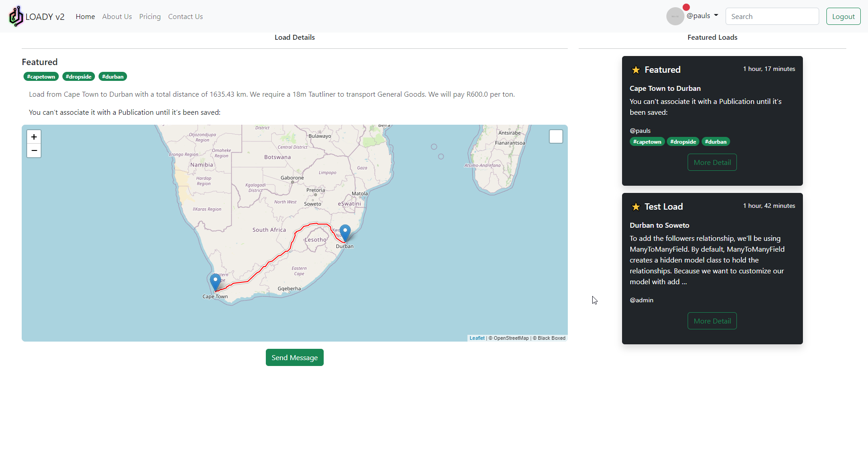Screen dimensions: 868x455
Task: Click the Logout button
Action: click(843, 17)
